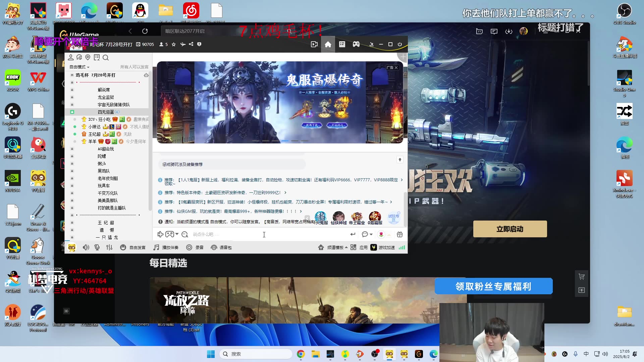Select the 解说席 sub-channel
Screen dimensions: 644x362
tap(104, 90)
